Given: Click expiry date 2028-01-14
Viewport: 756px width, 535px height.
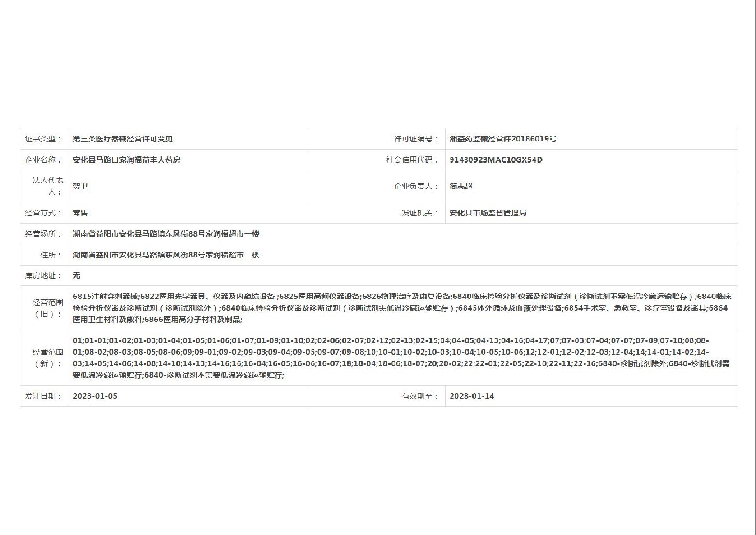Looking at the screenshot, I should pos(472,396).
